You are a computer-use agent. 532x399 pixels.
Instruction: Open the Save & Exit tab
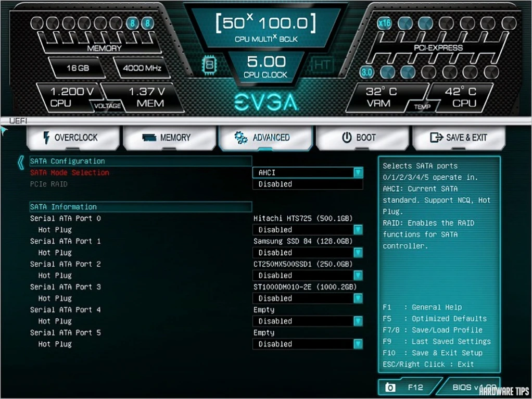click(459, 138)
